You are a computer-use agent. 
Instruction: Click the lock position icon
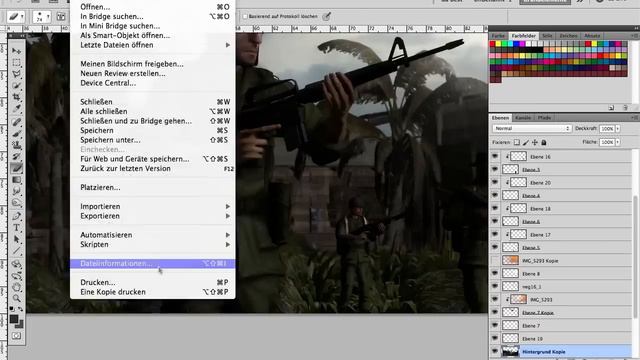pyautogui.click(x=535, y=142)
